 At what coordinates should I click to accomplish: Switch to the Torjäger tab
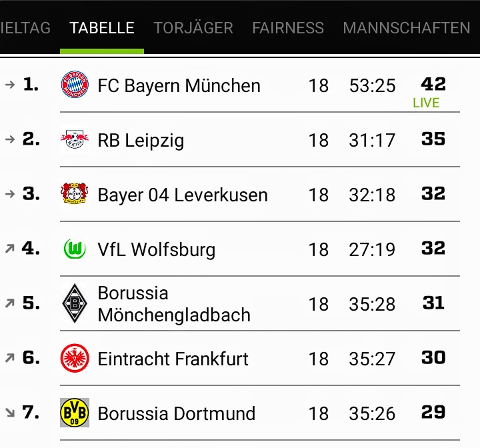[193, 28]
